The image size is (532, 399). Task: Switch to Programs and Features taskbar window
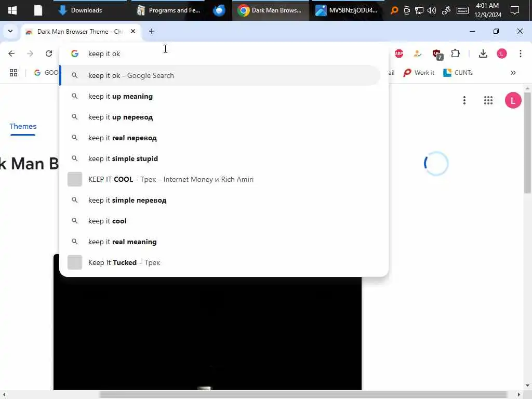[168, 10]
